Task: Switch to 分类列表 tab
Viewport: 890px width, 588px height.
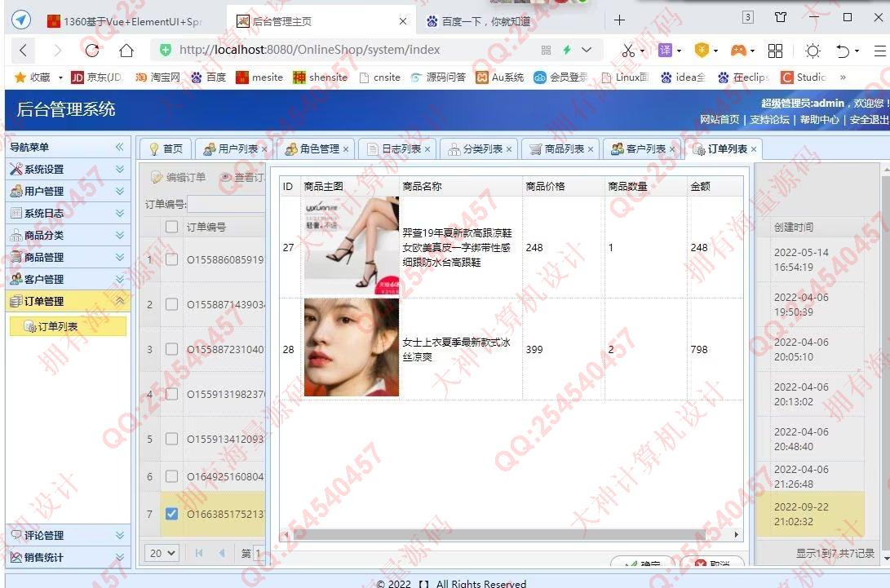Action: (x=478, y=148)
